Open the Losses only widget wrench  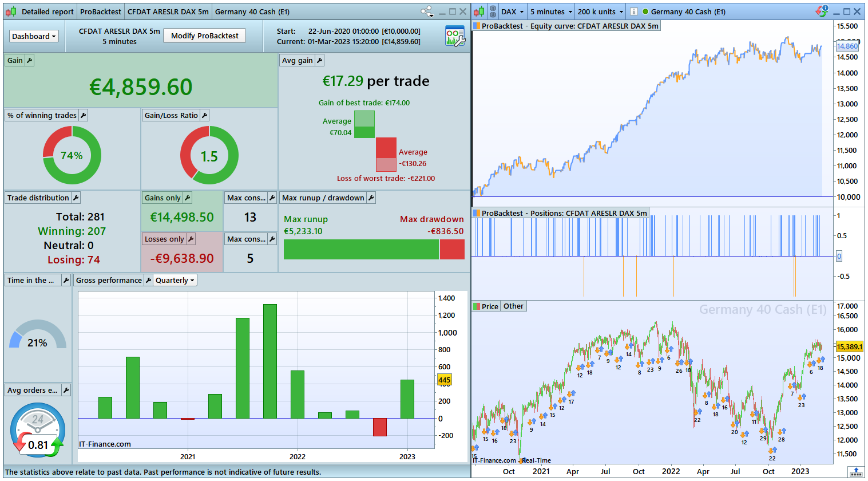191,239
